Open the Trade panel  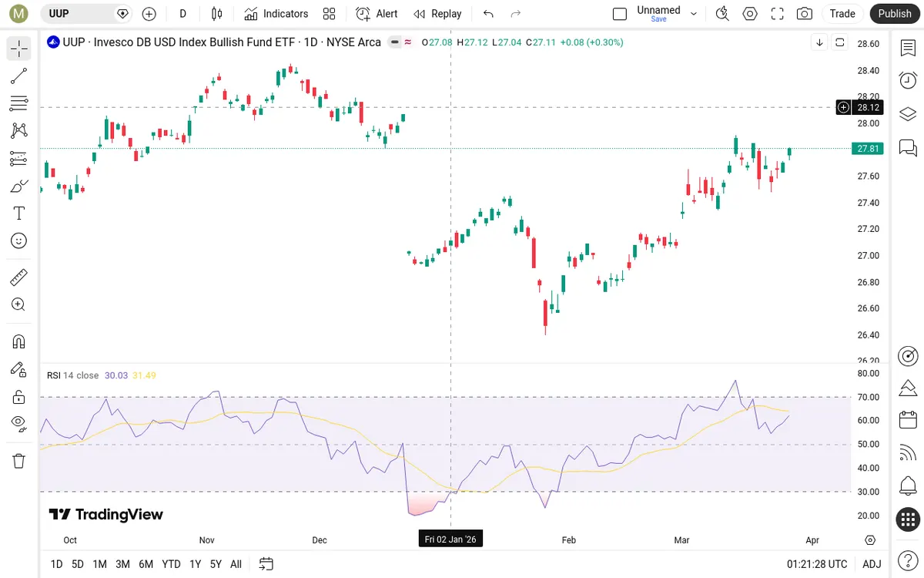pyautogui.click(x=842, y=14)
